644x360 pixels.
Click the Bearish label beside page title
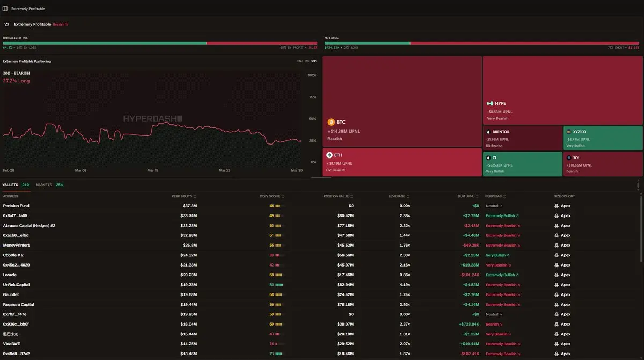[x=60, y=24]
